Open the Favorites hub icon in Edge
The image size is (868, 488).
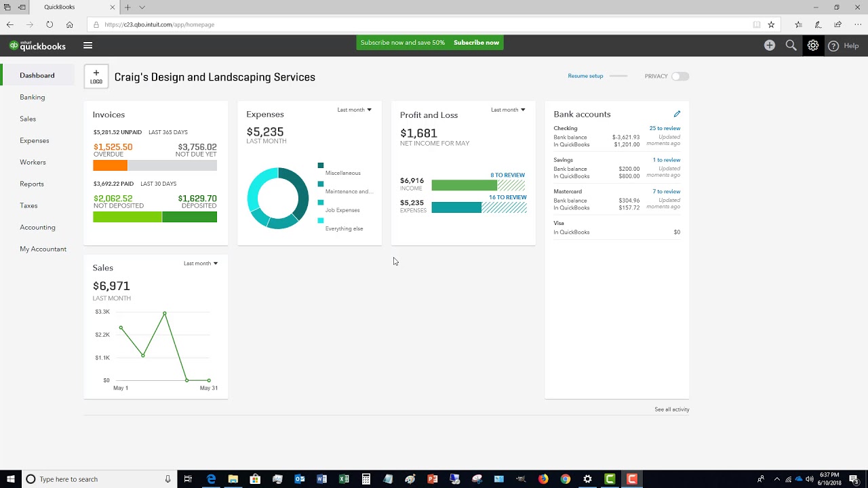[x=799, y=24]
